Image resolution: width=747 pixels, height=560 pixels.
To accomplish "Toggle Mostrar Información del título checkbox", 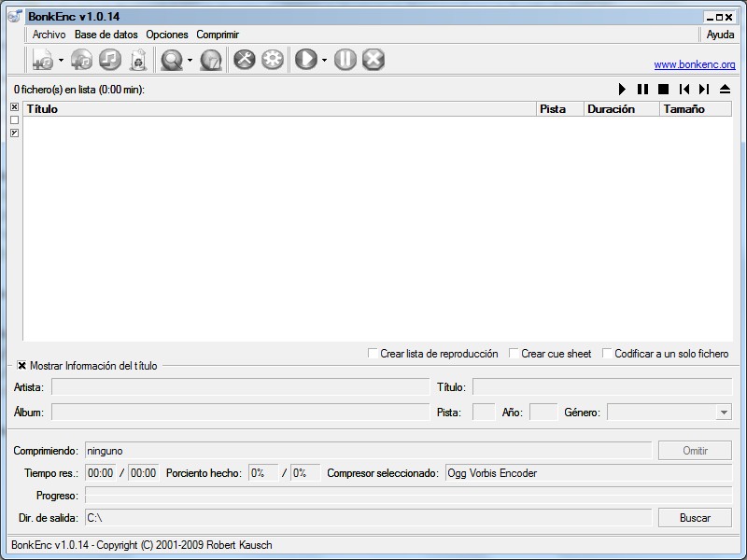I will 21,366.
